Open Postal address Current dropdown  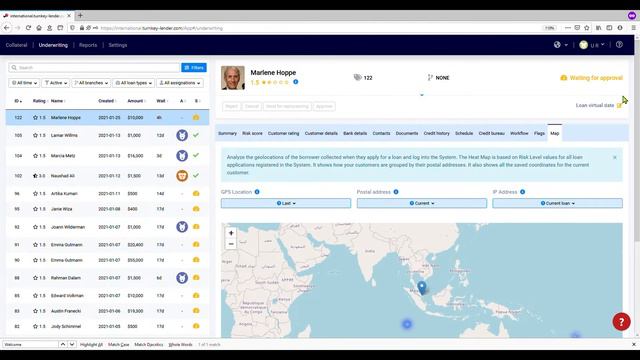click(x=422, y=203)
